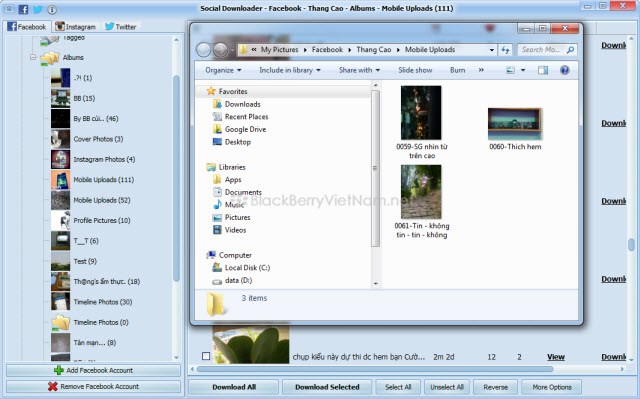Open the BB (15) album thumbnail
Viewport: 640px width, 399px height.
[60, 98]
